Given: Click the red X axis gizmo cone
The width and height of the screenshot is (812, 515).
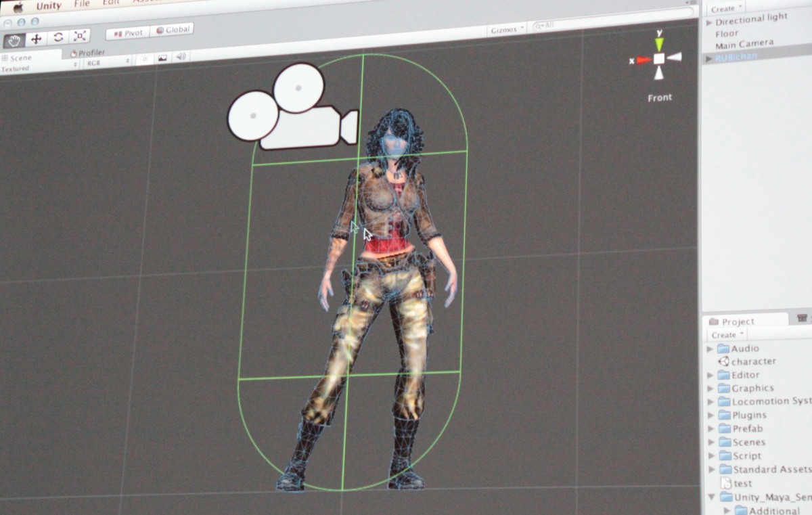Looking at the screenshot, I should click(644, 60).
